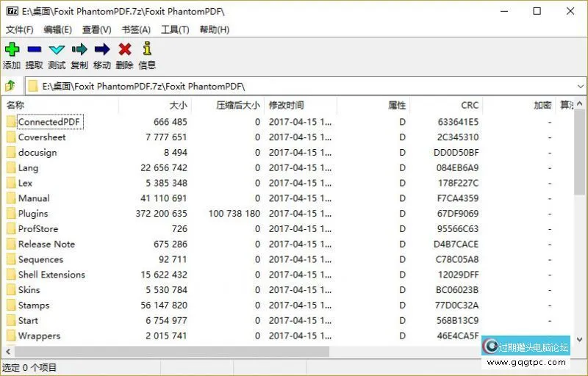The image size is (588, 376).
Task: Click CRC value 46E4CA5F
Action: (x=457, y=336)
